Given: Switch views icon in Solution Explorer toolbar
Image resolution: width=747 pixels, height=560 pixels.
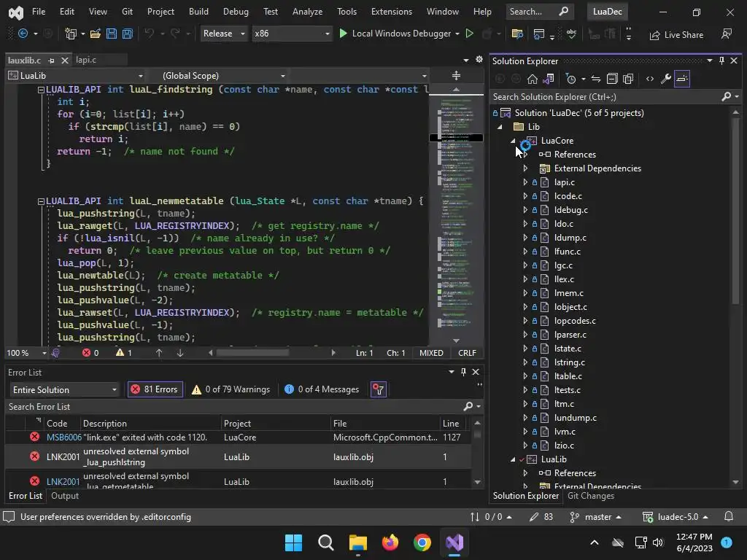Looking at the screenshot, I should 549,79.
